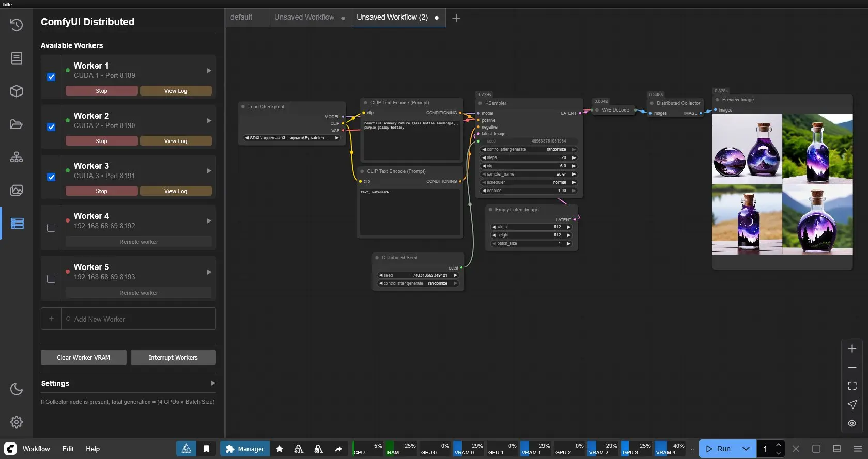The width and height of the screenshot is (868, 459).
Task: Switch to the default workflow tab
Action: click(x=241, y=17)
